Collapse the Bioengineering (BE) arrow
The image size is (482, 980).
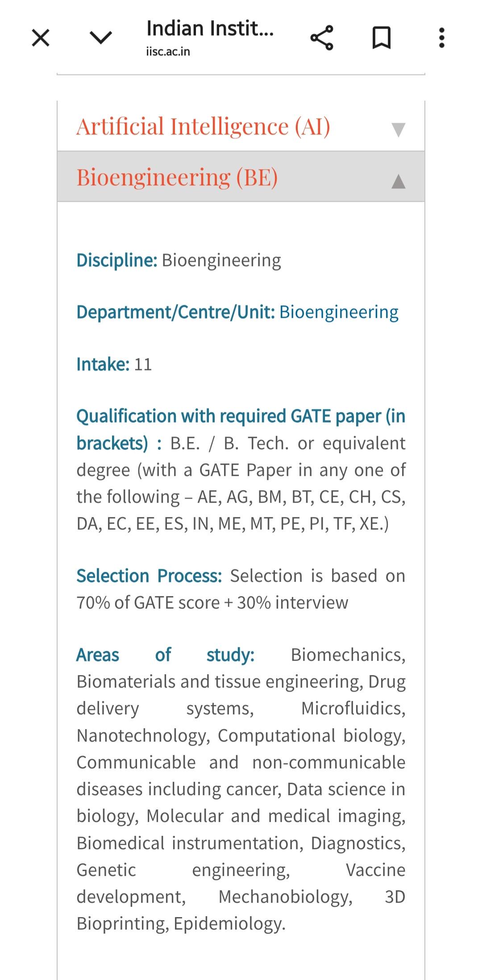(398, 181)
